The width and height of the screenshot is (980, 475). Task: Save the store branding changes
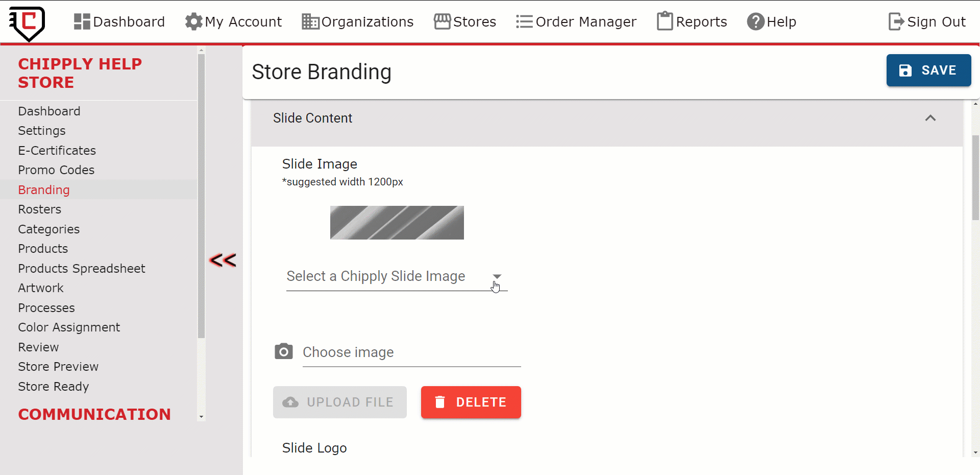coord(928,70)
